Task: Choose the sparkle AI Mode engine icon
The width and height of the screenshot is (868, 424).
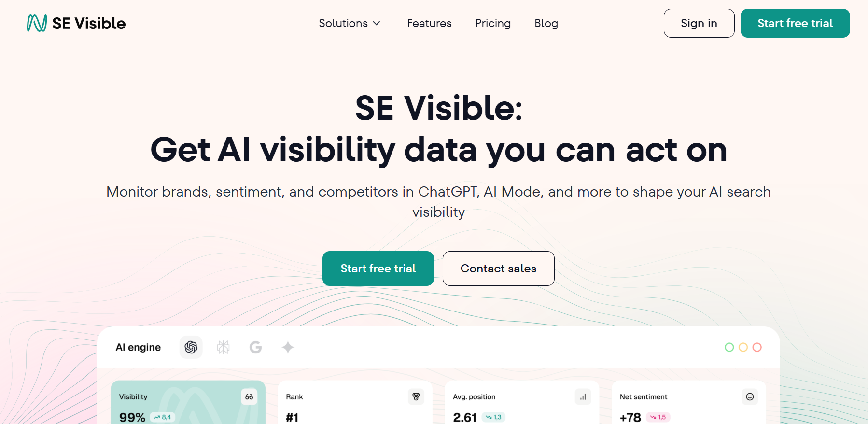Action: point(287,347)
